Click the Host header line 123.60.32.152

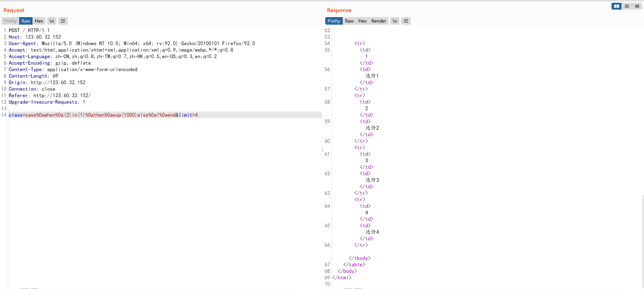(x=35, y=37)
